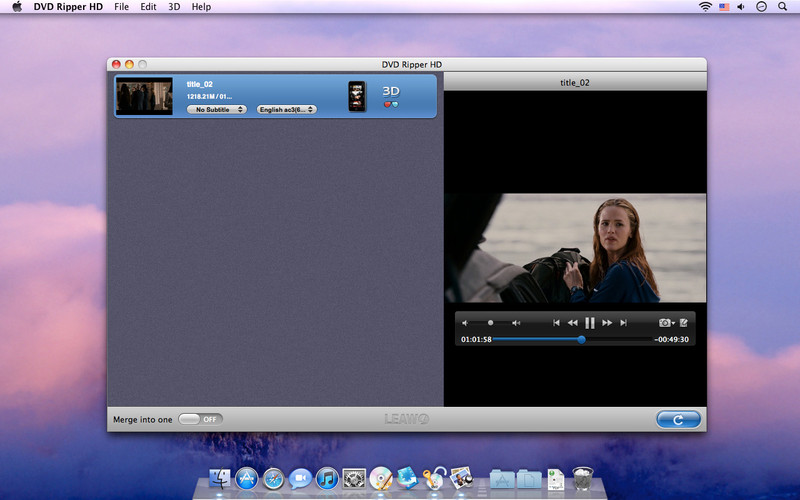Click the volume down speaker icon in the player
The height and width of the screenshot is (500, 800).
465,323
